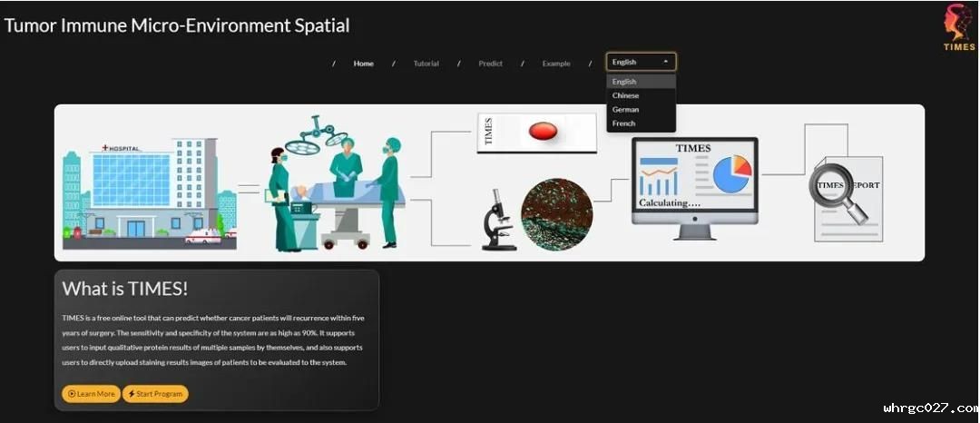Click the hospital building illustration
Viewport: 980px width, 423px height.
pyautogui.click(x=150, y=193)
